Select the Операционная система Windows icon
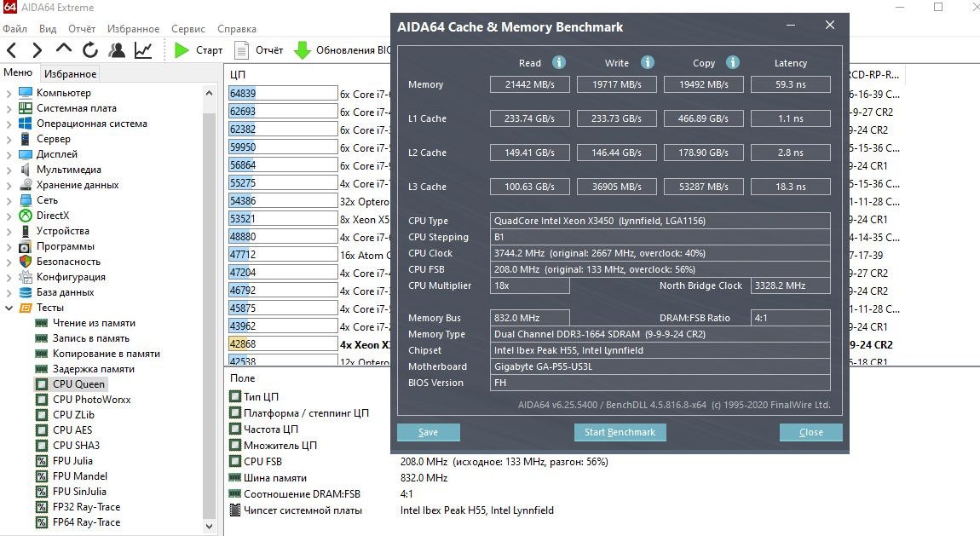The height and width of the screenshot is (536, 980). (26, 123)
